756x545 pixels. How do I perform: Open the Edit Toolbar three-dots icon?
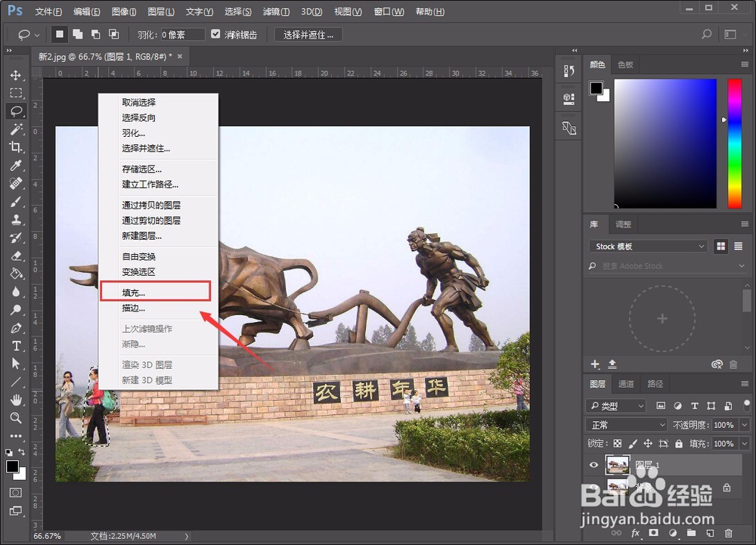pos(16,435)
